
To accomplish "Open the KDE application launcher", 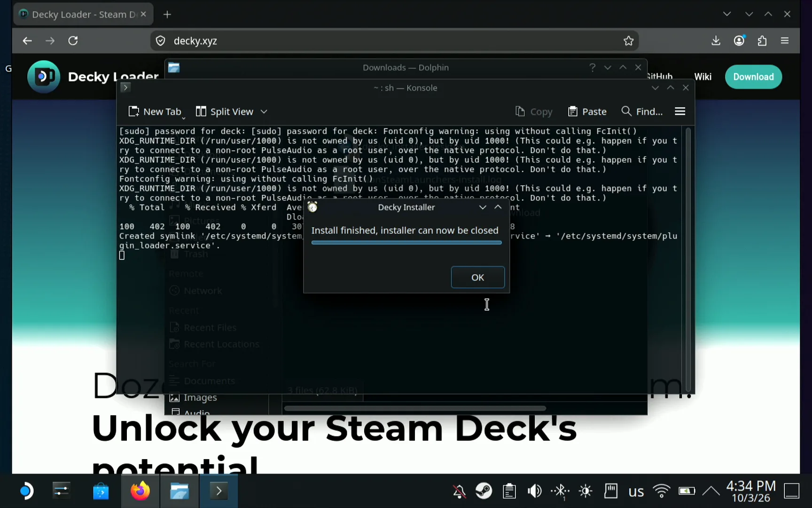I will pos(26,491).
